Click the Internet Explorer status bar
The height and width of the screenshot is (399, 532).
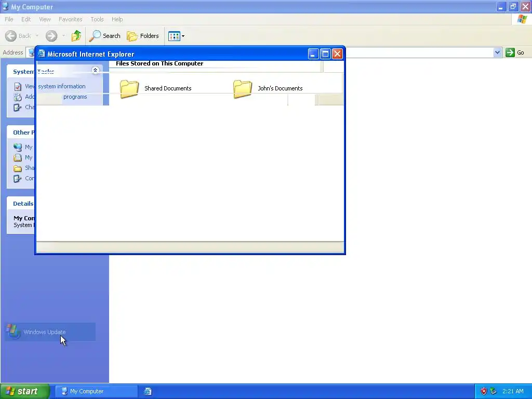[x=190, y=247]
